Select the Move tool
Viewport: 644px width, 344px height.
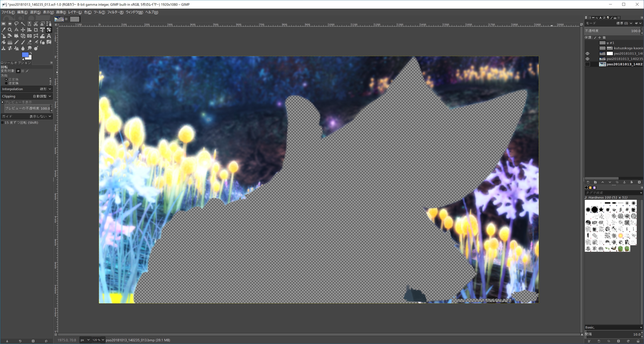pyautogui.click(x=23, y=30)
